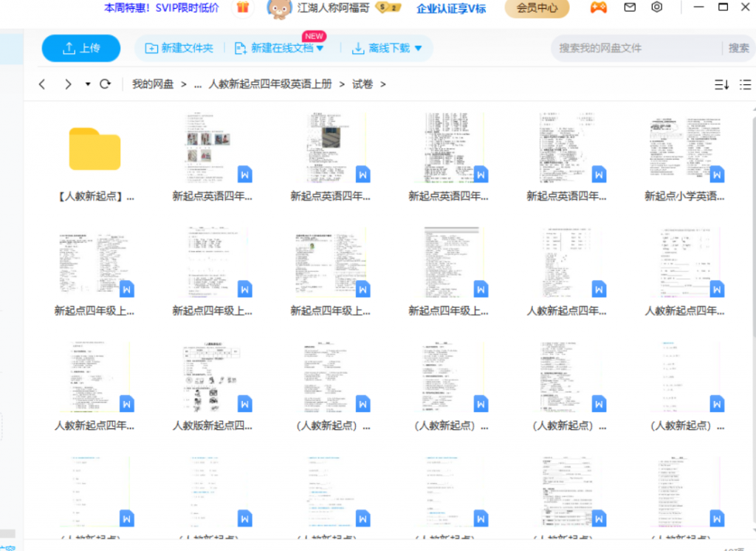Go forward with the right arrow
756x551 pixels.
tap(68, 84)
